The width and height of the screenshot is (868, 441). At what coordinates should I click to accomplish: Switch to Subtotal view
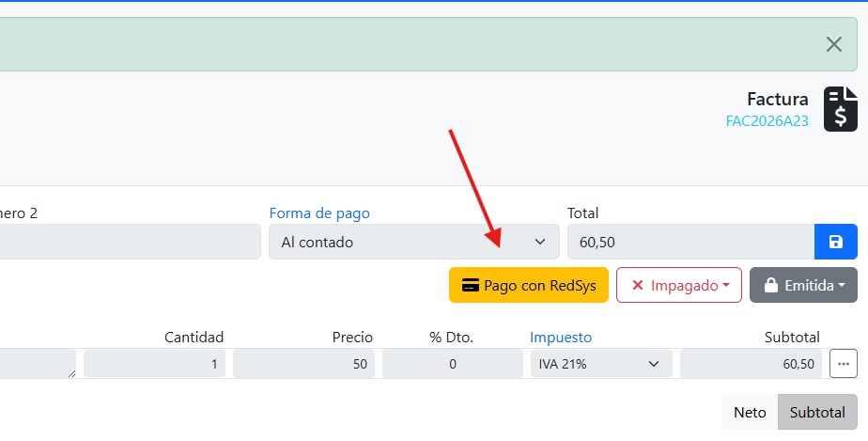coord(817,412)
